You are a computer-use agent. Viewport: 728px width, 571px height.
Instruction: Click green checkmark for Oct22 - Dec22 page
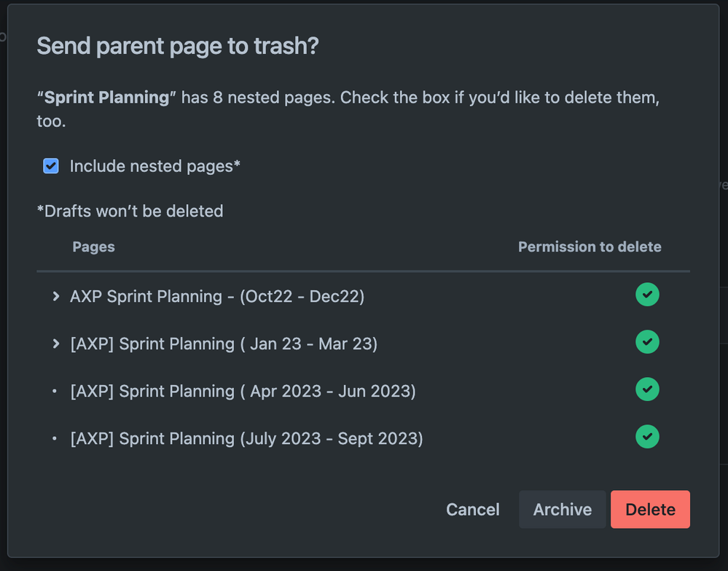[647, 295]
